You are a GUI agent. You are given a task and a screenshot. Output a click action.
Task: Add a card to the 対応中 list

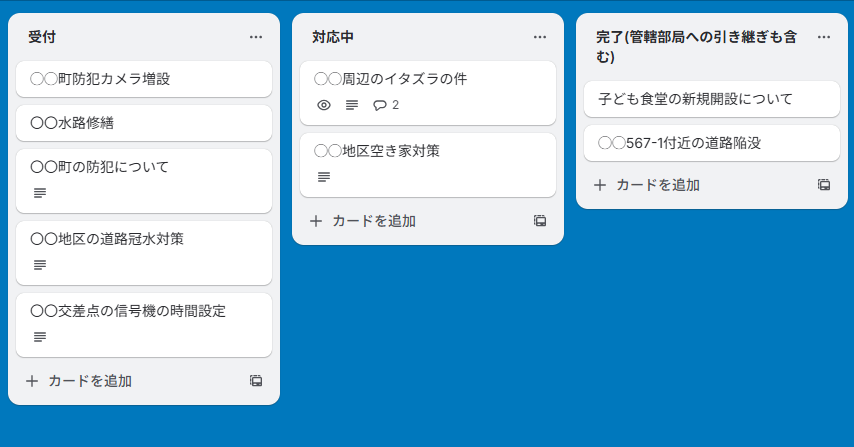(x=363, y=221)
